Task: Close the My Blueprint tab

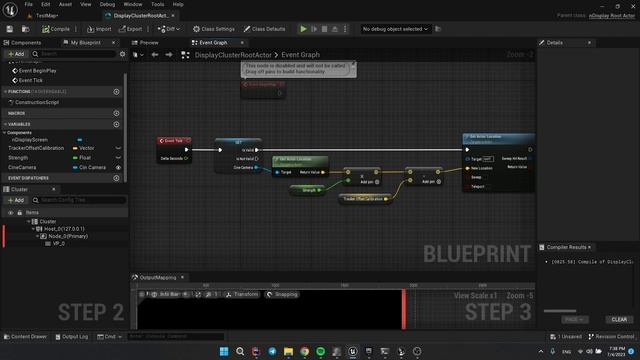Action: [x=113, y=43]
